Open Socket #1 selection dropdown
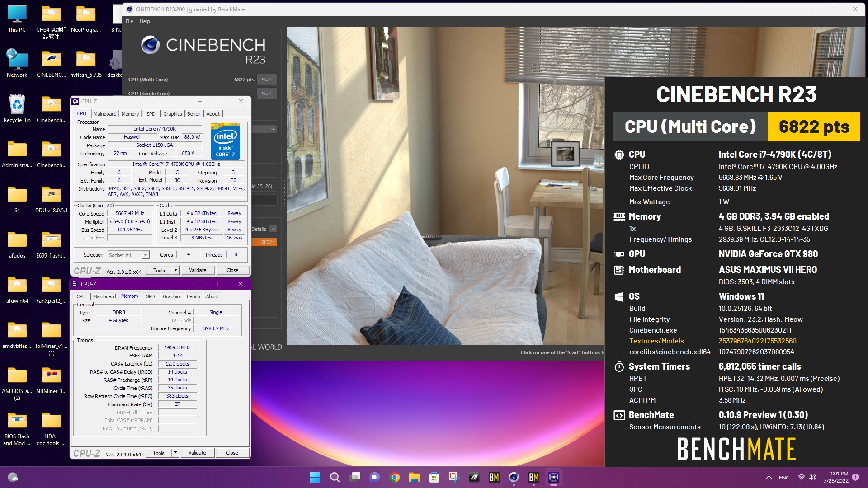 (129, 255)
